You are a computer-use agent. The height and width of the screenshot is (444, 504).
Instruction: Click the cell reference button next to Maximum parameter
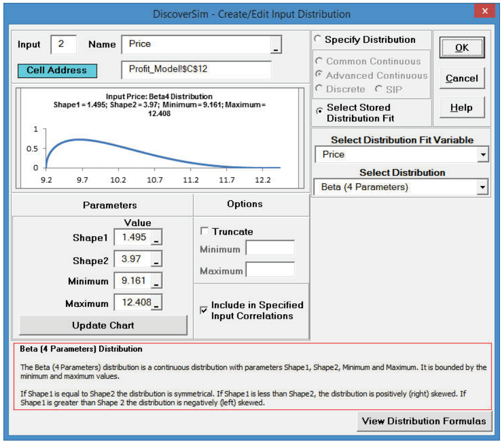[157, 303]
